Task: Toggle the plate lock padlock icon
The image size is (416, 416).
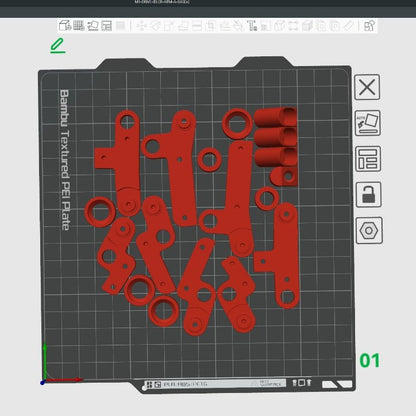Action: click(369, 194)
